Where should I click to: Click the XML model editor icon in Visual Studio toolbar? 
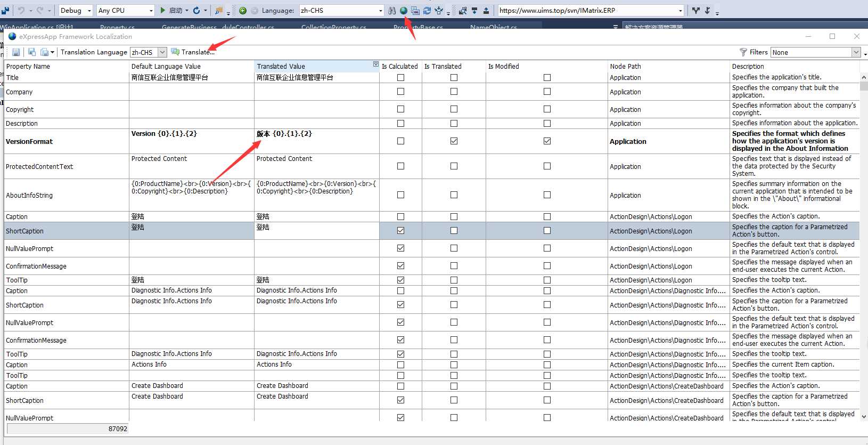point(415,10)
